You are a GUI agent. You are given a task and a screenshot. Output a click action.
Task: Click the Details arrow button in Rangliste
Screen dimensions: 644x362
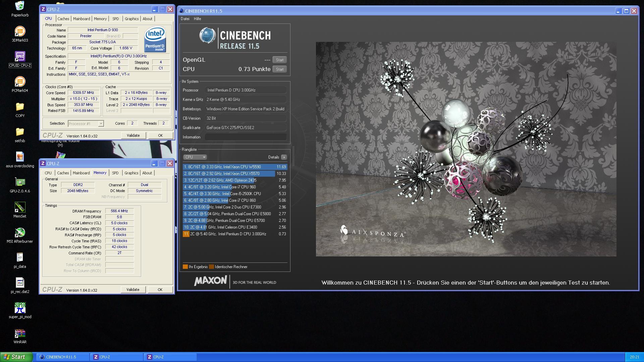[x=284, y=157]
